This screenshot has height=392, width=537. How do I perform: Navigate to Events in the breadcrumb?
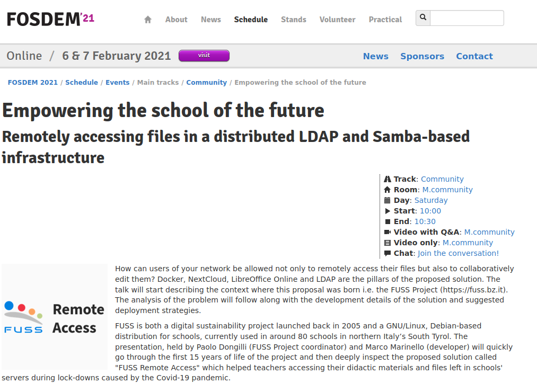click(x=117, y=83)
